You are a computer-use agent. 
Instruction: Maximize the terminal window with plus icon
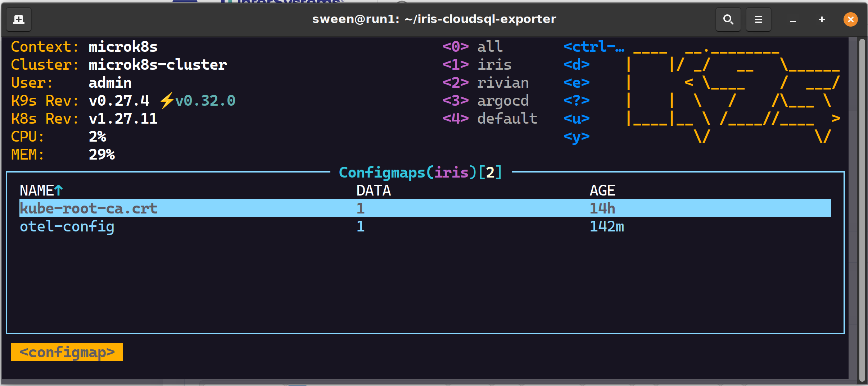(822, 19)
